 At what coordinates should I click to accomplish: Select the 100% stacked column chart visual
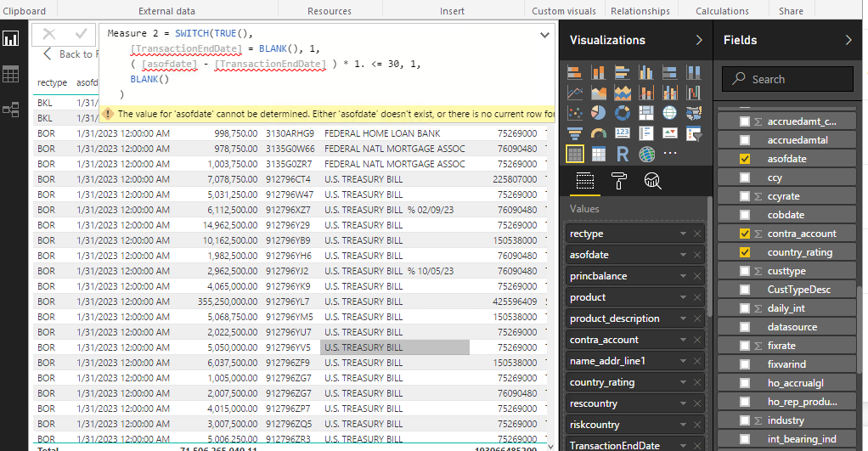tap(694, 72)
